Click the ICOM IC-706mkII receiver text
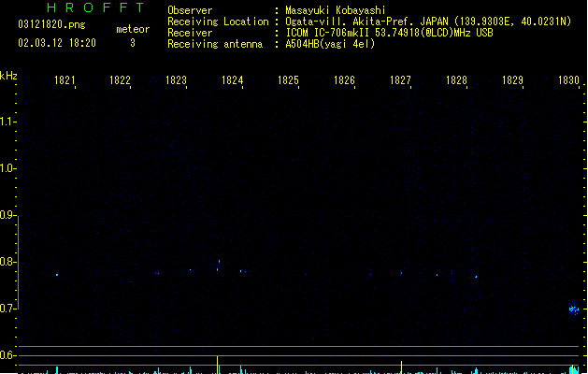 point(389,33)
